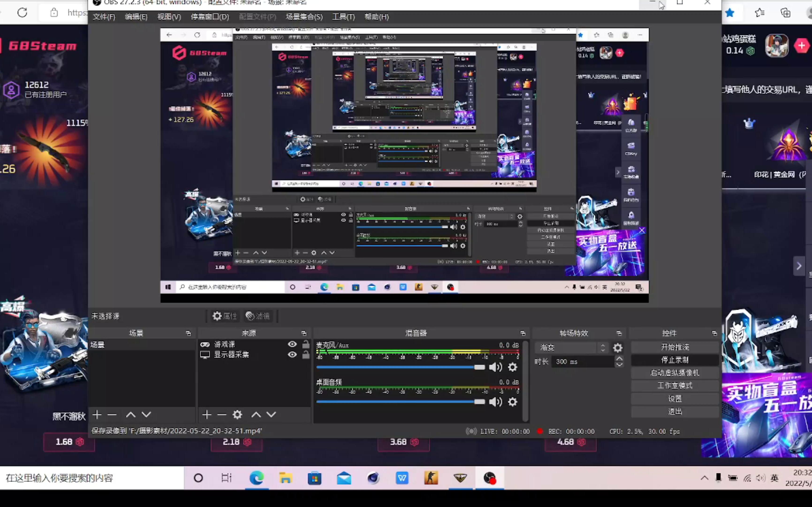Decrease transition duration with down stepper

coord(619,365)
